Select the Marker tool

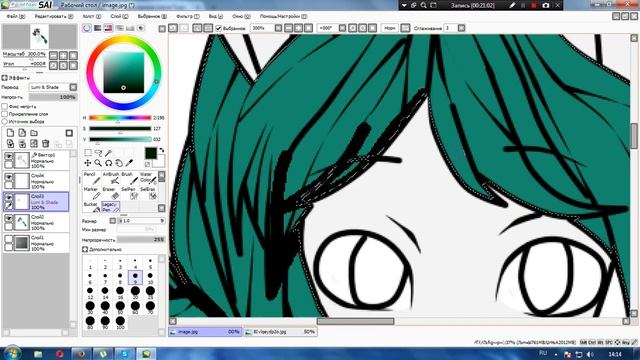pyautogui.click(x=91, y=193)
